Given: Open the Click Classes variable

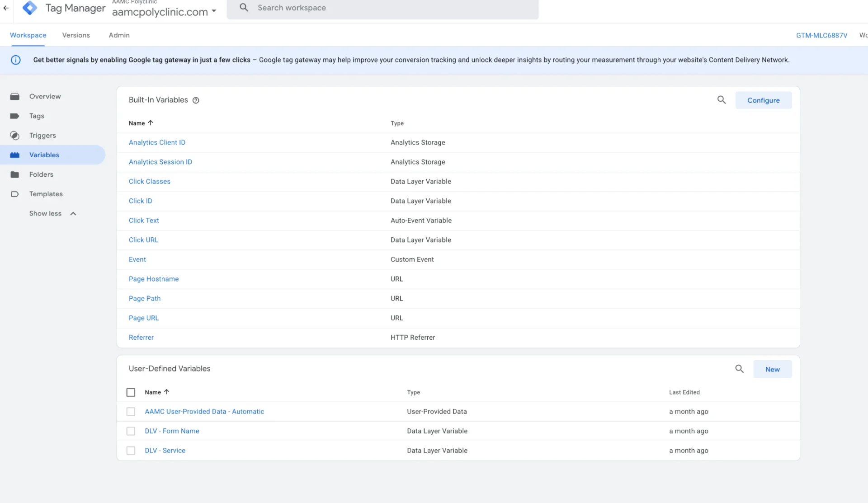Looking at the screenshot, I should click(150, 182).
